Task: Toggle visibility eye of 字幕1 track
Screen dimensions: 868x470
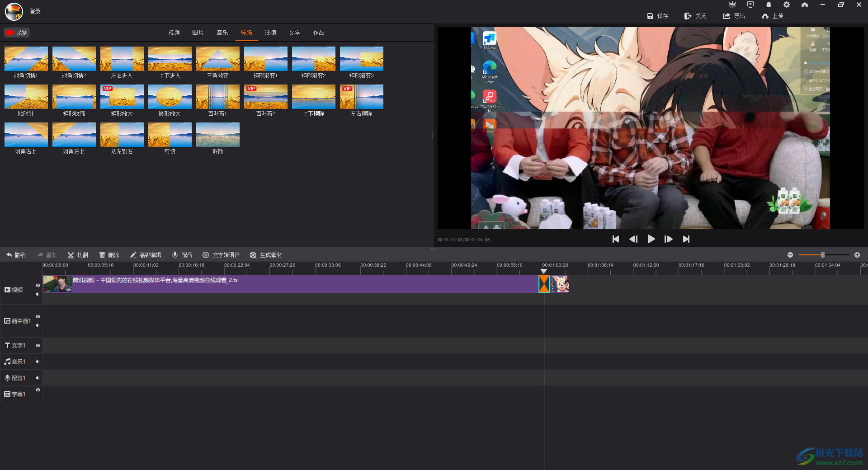Action: [38, 390]
